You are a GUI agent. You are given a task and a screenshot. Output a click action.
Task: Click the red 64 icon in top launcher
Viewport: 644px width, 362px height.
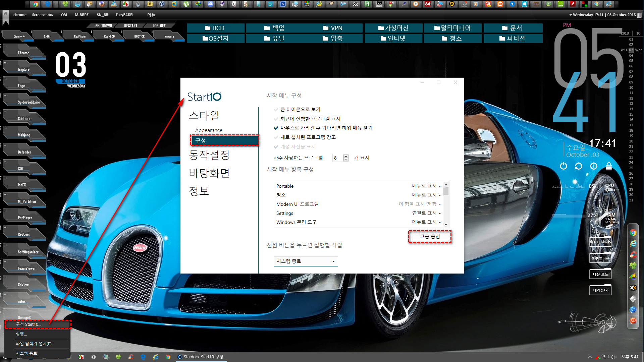click(x=428, y=4)
